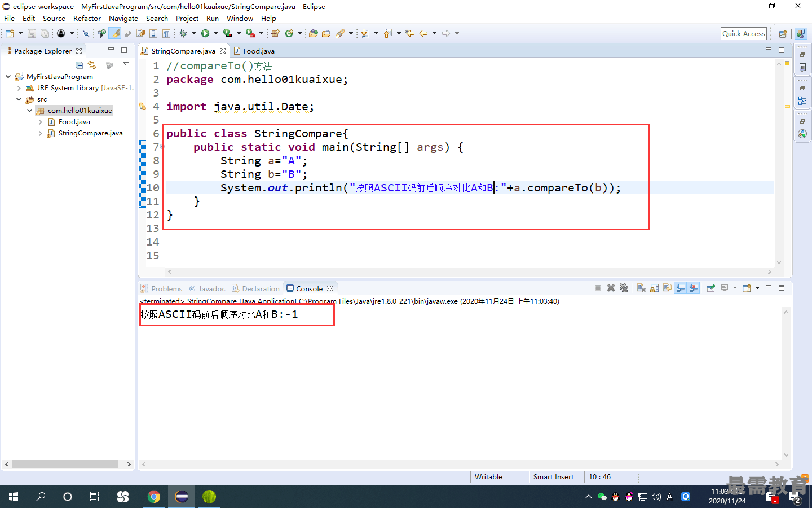Click the Package Explorer horizontal scrollbar

65,464
